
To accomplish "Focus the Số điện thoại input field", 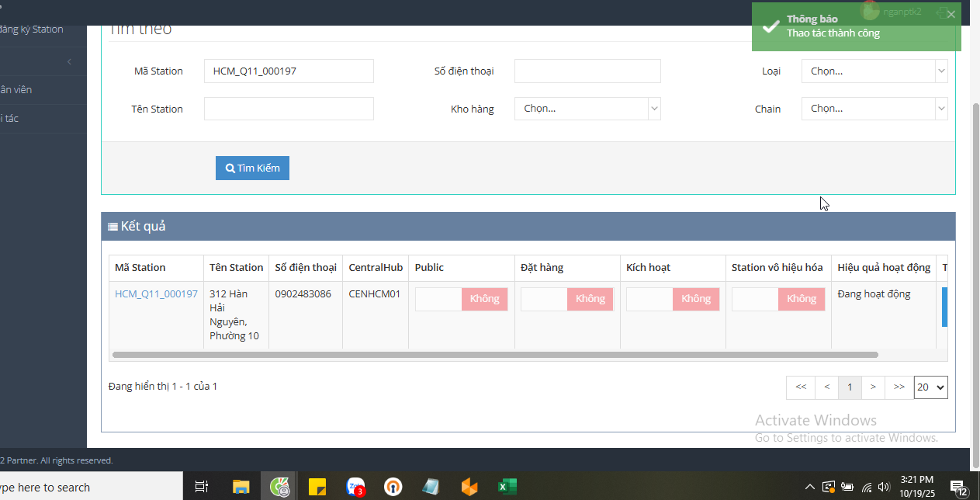I will 587,71.
